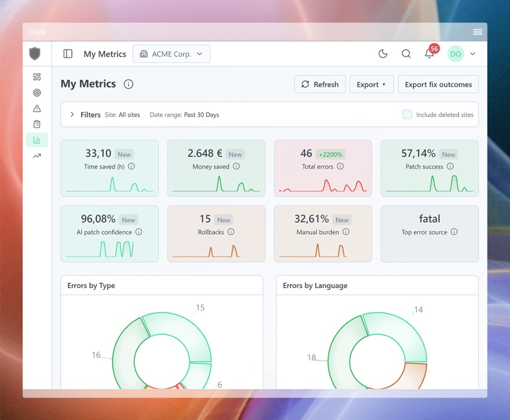The image size is (510, 420).
Task: Open the target icon in sidebar
Action: [x=37, y=93]
